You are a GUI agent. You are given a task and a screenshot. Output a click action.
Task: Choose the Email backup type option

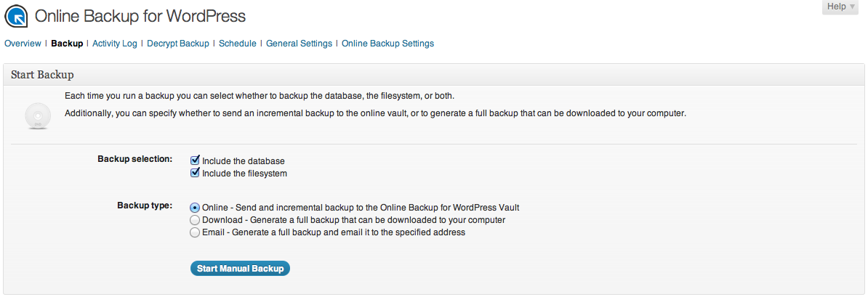pos(194,233)
